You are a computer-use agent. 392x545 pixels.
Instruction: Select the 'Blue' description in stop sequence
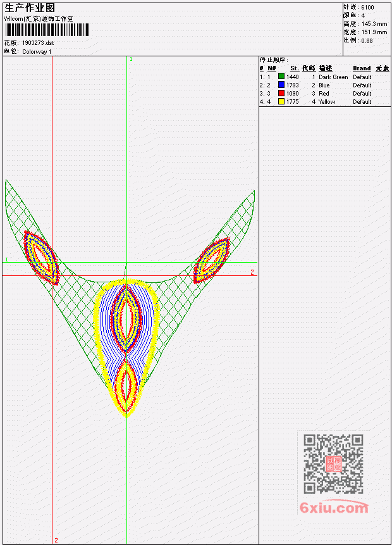[324, 85]
